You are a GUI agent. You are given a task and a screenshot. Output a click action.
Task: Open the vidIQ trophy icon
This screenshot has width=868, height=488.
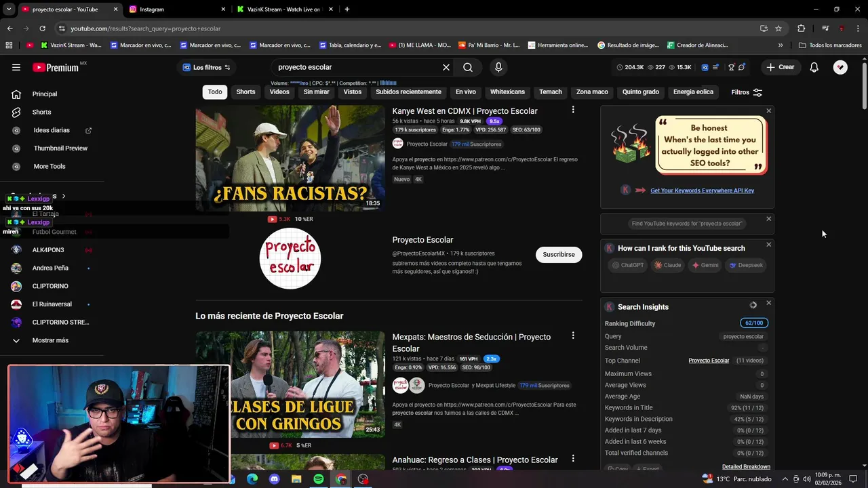tap(731, 67)
